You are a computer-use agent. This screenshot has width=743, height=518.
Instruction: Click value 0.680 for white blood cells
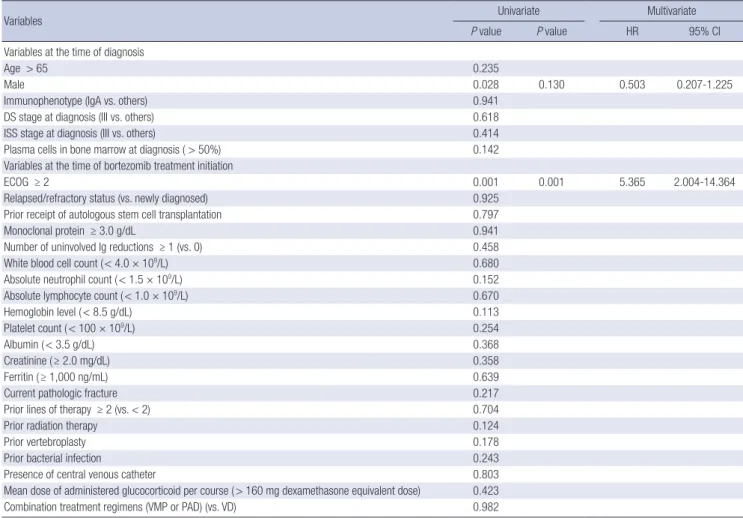[x=486, y=263]
